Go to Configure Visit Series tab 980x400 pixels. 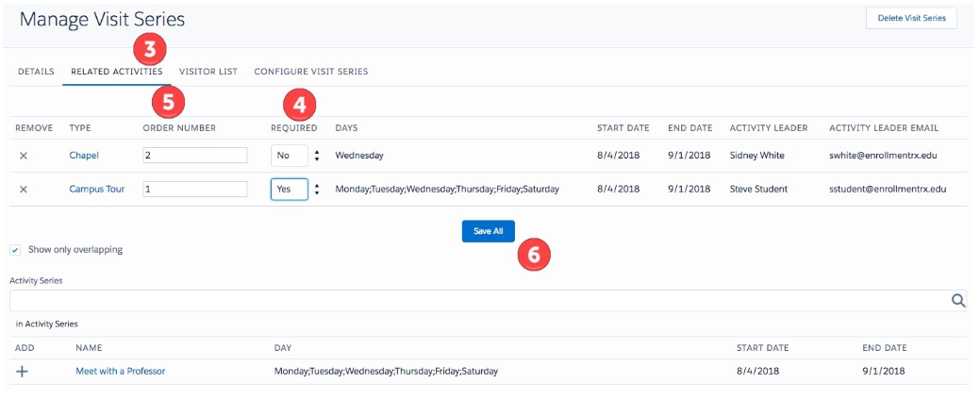pos(310,72)
